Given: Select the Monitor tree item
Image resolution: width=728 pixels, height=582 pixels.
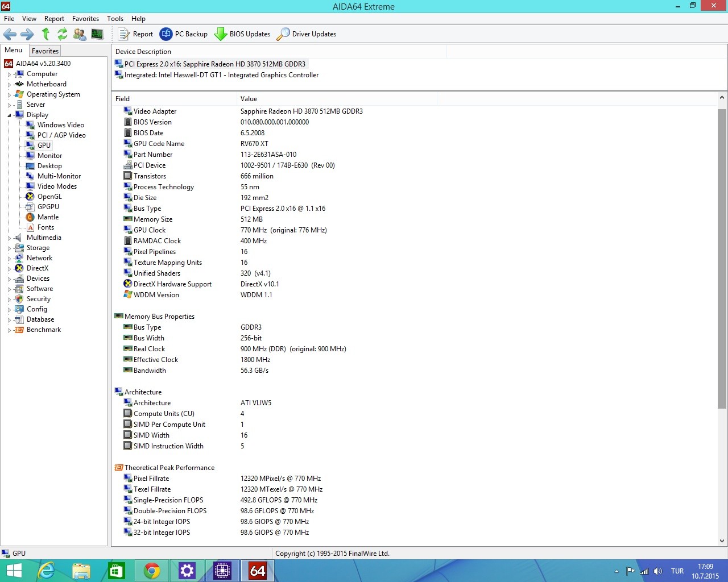Looking at the screenshot, I should pos(49,156).
